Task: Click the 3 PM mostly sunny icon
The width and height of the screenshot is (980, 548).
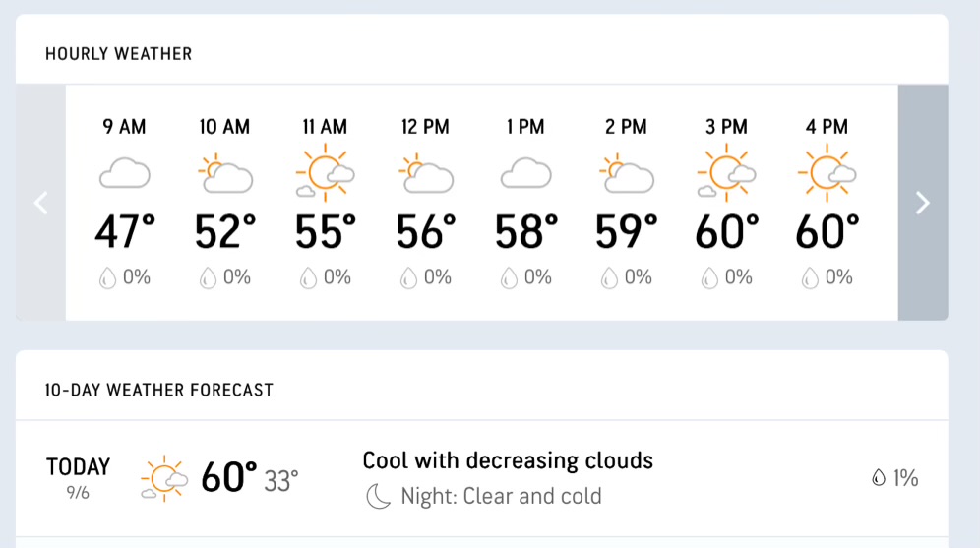Action: coord(726,172)
